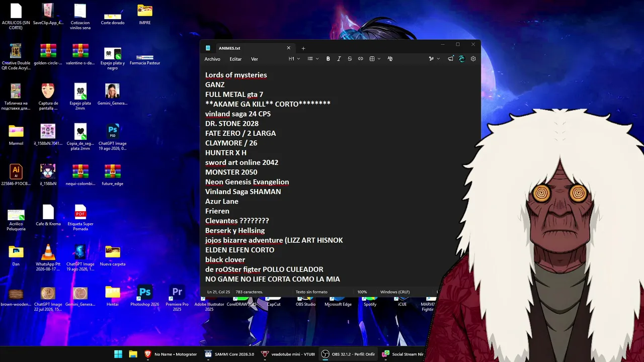Apply strikethrough formatting in Notepad
Viewport: 644px width, 362px height.
point(350,59)
